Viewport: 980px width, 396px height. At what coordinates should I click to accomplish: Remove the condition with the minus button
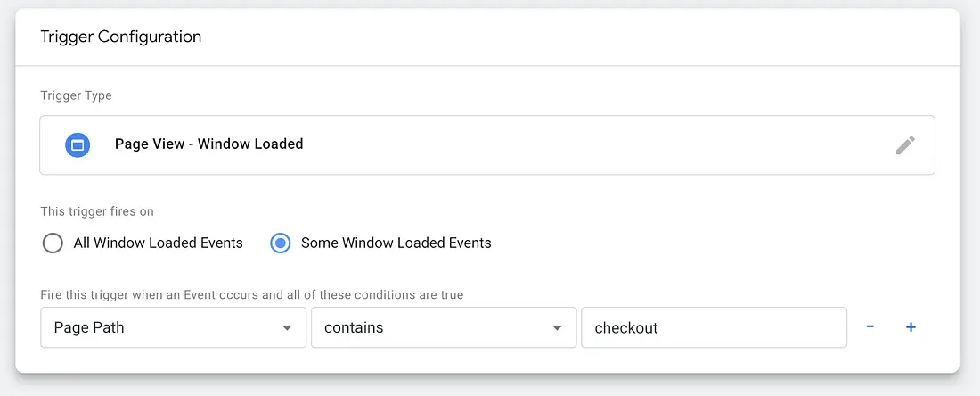tap(870, 327)
